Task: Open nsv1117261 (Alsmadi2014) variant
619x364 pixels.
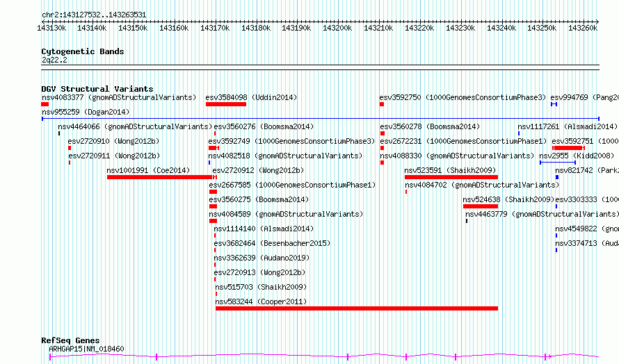Action: tap(568, 126)
